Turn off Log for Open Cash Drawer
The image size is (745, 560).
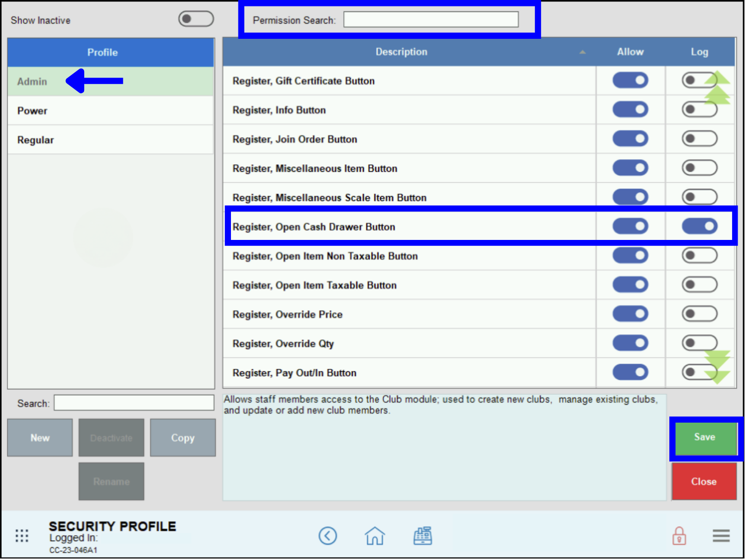(x=699, y=226)
